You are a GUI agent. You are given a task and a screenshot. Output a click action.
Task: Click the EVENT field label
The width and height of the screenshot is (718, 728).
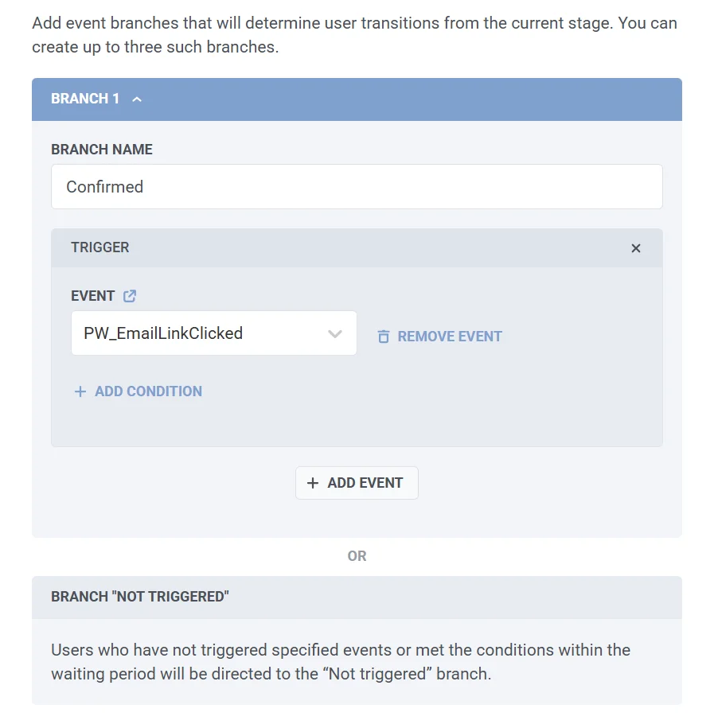[x=93, y=296]
